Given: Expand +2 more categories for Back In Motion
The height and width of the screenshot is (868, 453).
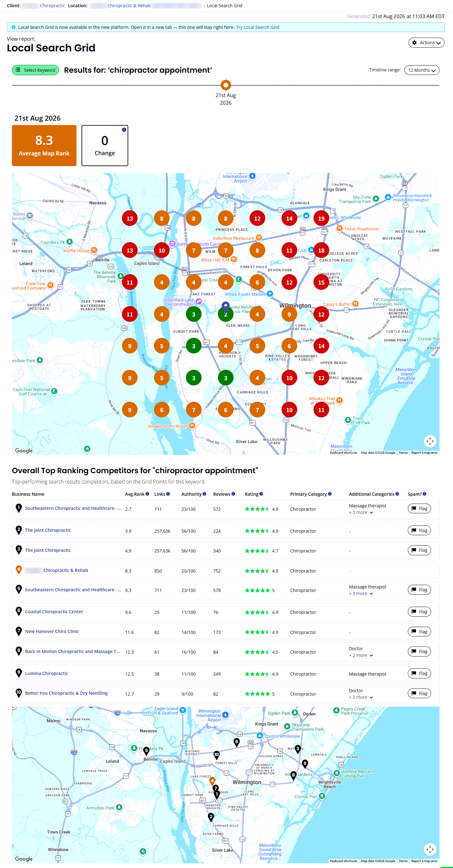Looking at the screenshot, I should coord(361,655).
